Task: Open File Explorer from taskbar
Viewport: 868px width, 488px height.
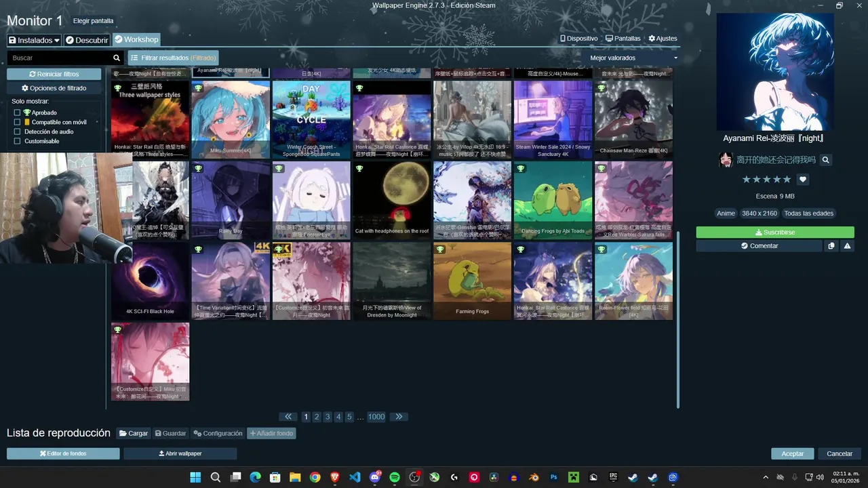Action: [295, 477]
